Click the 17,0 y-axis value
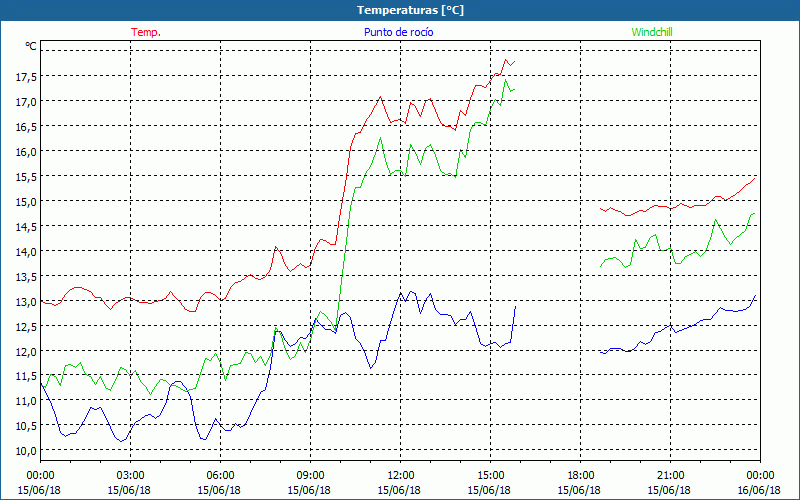Image resolution: width=800 pixels, height=500 pixels. 26,101
